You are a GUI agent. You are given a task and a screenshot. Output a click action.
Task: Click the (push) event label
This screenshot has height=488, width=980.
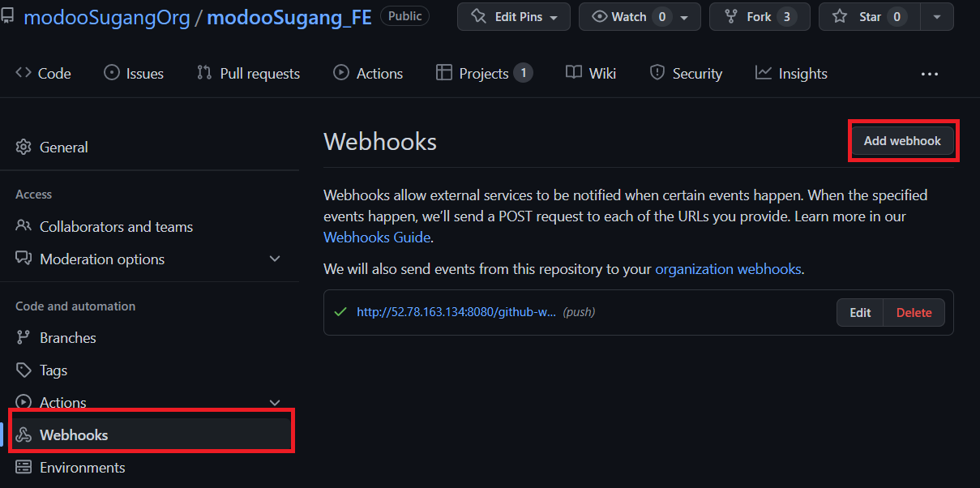tap(579, 312)
